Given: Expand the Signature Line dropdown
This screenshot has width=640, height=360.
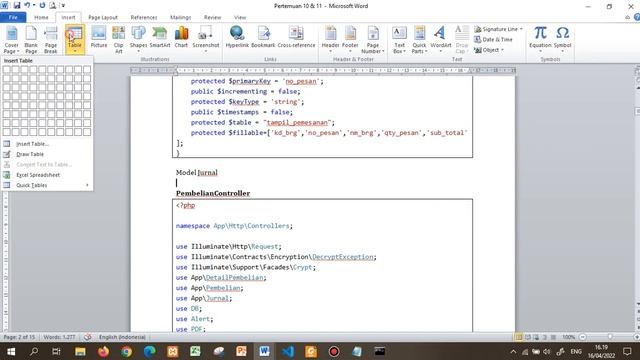Looking at the screenshot, I should (521, 29).
